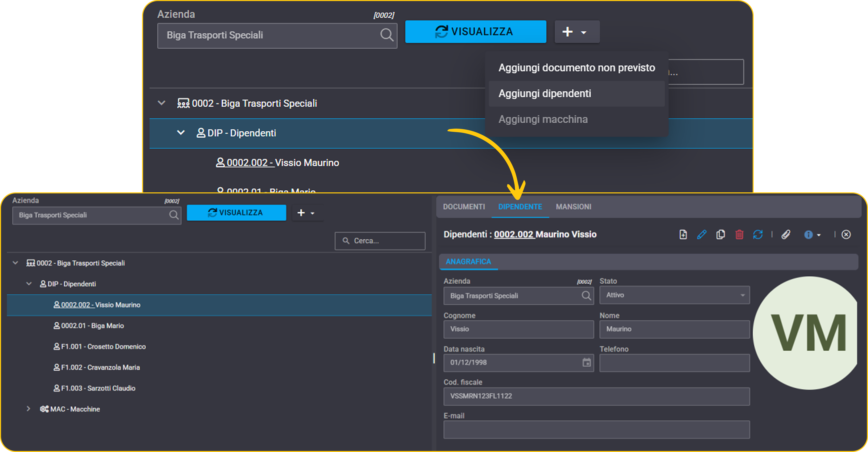Select the DIPENDENTE tab
The image size is (868, 452).
tap(520, 207)
